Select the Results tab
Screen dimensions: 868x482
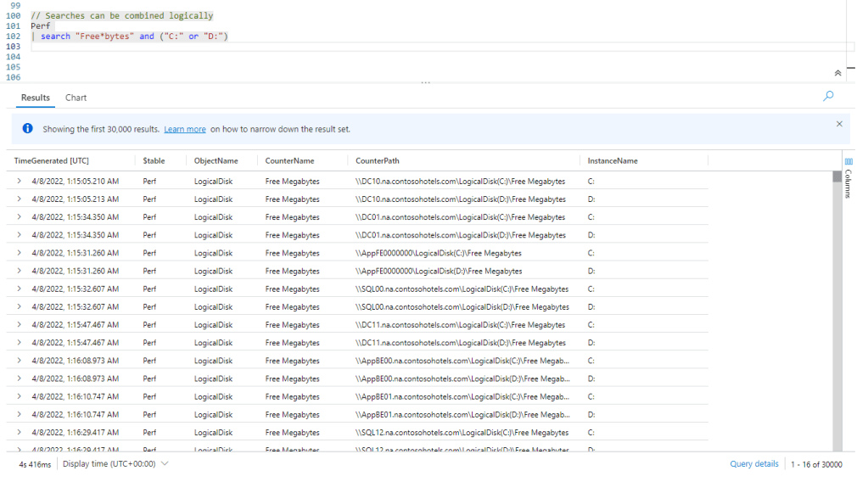point(36,98)
